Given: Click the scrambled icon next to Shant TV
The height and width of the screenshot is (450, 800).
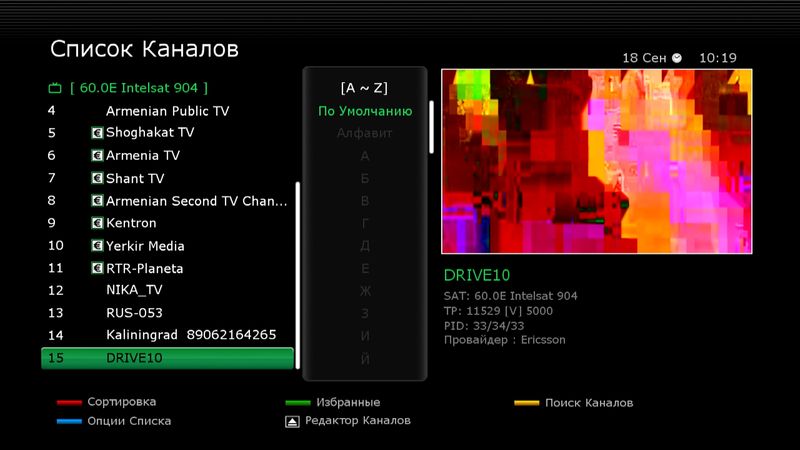Looking at the screenshot, I should click(x=97, y=178).
